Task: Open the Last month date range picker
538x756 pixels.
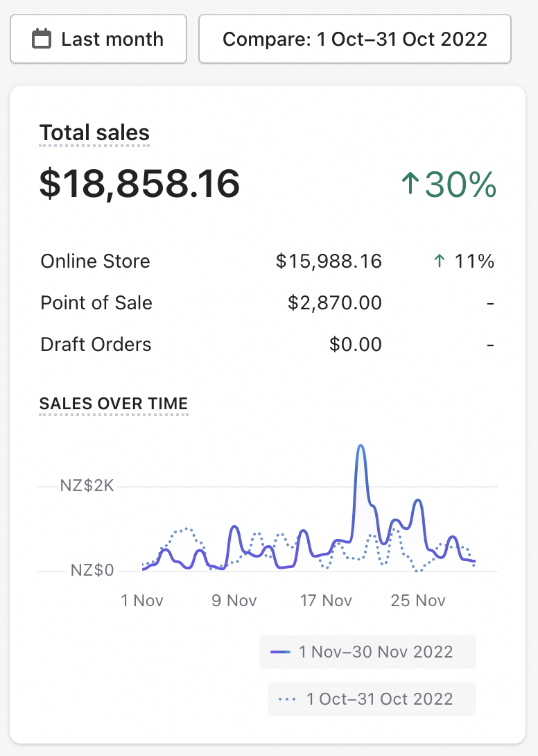Action: (98, 39)
